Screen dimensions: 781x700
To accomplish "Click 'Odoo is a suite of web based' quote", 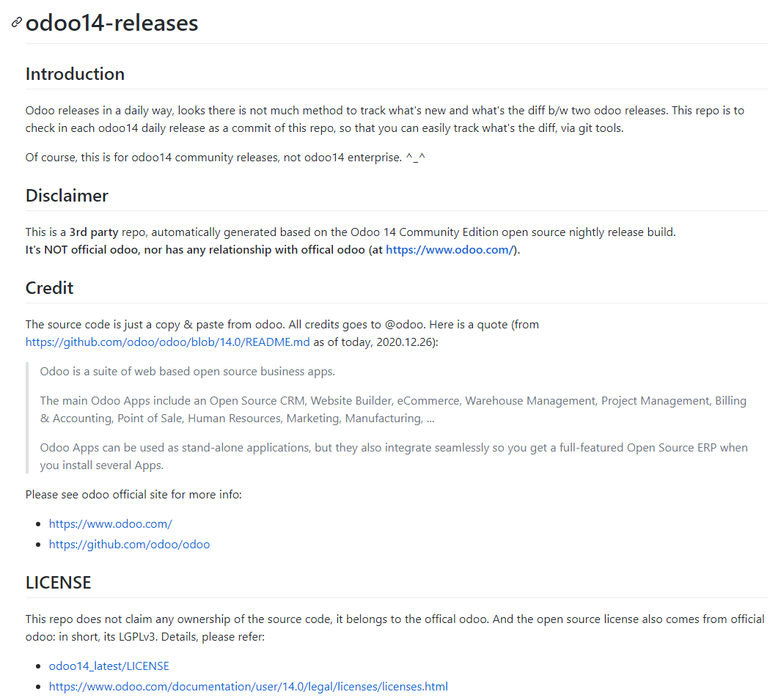I will [x=187, y=372].
